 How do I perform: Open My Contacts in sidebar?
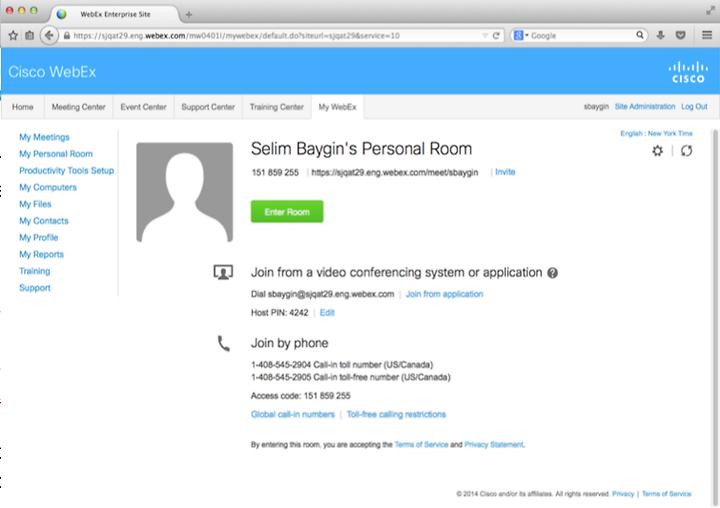(44, 221)
